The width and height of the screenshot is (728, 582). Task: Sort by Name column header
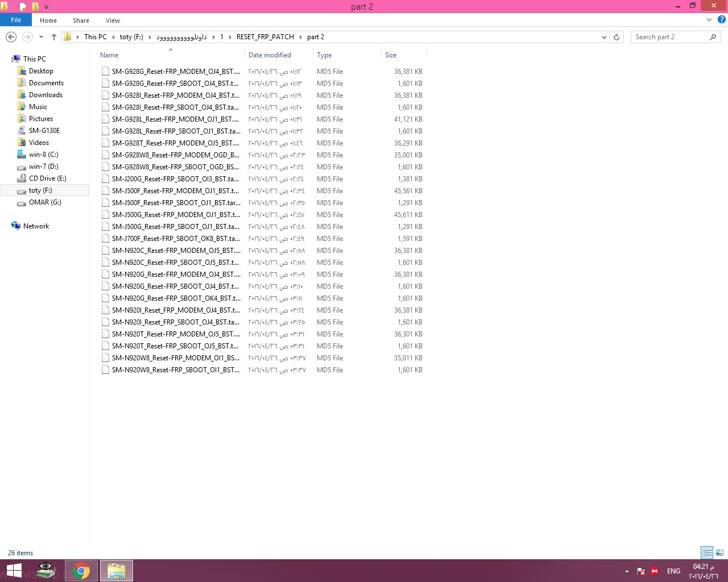[x=109, y=55]
